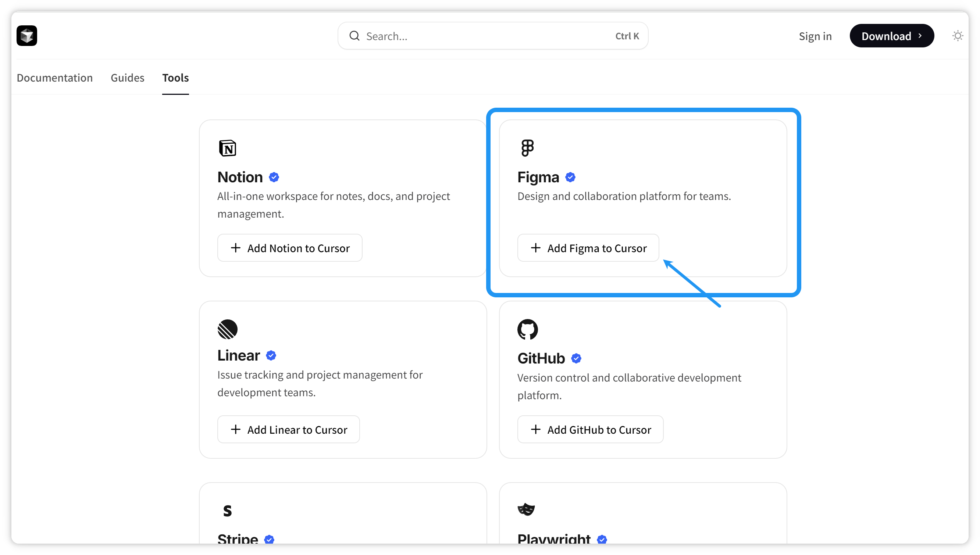Click the verified badge next to Stripe
This screenshot has height=555, width=980.
click(x=269, y=539)
